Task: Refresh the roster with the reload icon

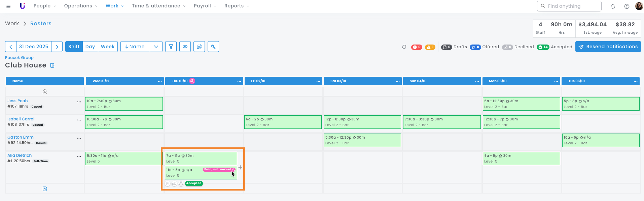Action: [x=404, y=47]
